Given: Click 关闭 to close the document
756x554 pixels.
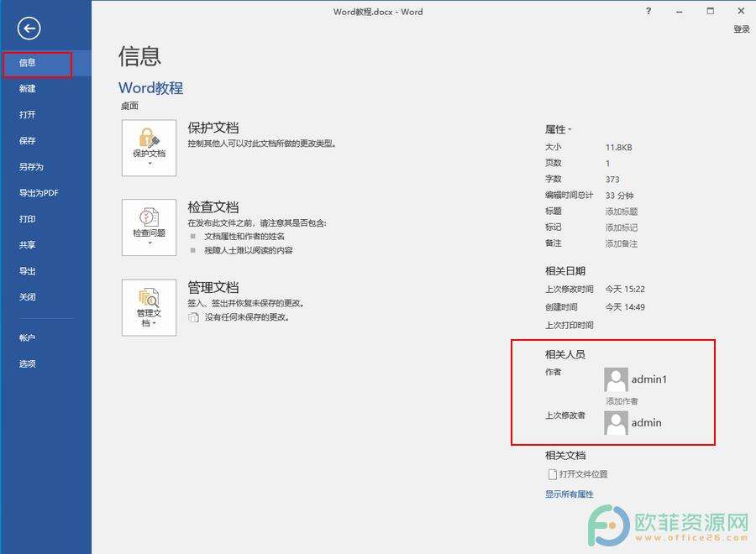Looking at the screenshot, I should point(28,297).
